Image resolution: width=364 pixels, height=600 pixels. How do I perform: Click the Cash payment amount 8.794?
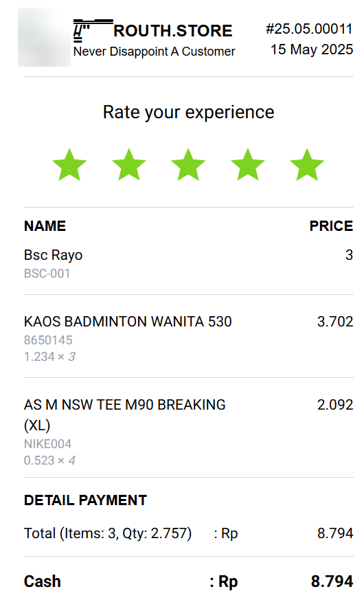click(x=332, y=581)
